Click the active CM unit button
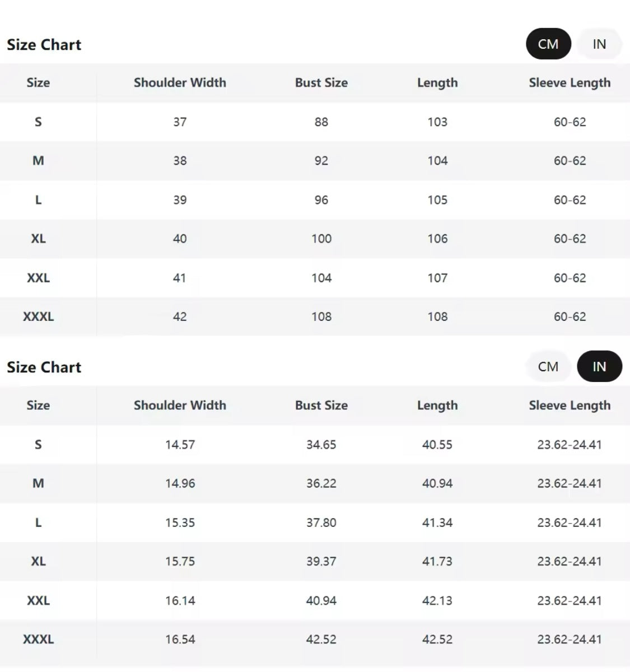 pyautogui.click(x=548, y=44)
